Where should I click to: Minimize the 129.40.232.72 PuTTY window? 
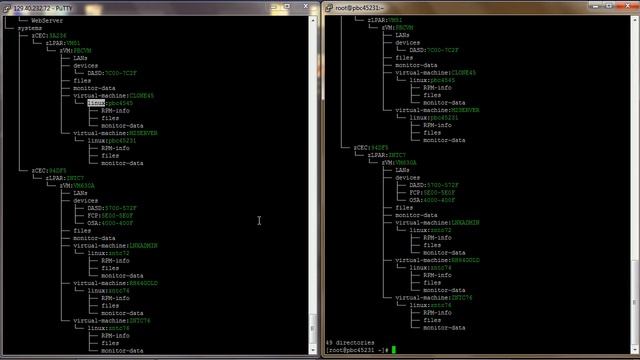pos(273,7)
